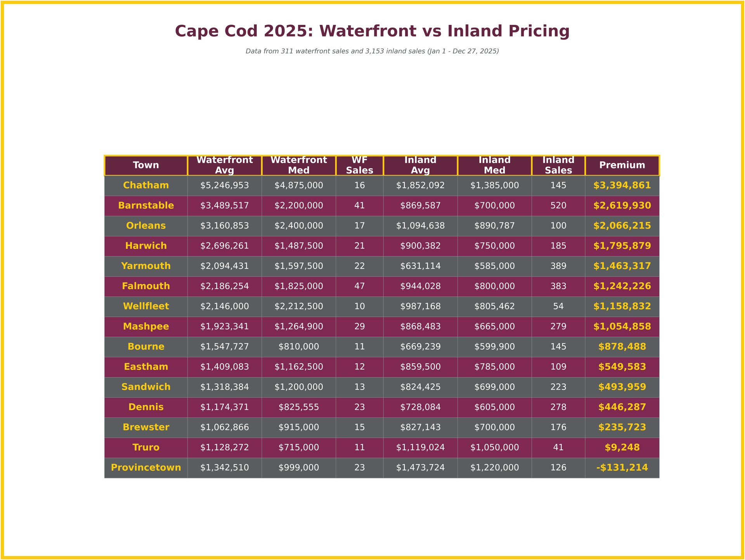Click Chatham's waterfront average $5,246,953
Screen dimensions: 745x560
[x=224, y=186]
